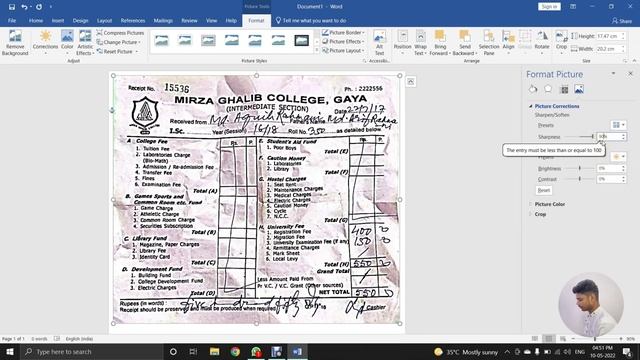Switch to the Layout tab

[x=104, y=20]
